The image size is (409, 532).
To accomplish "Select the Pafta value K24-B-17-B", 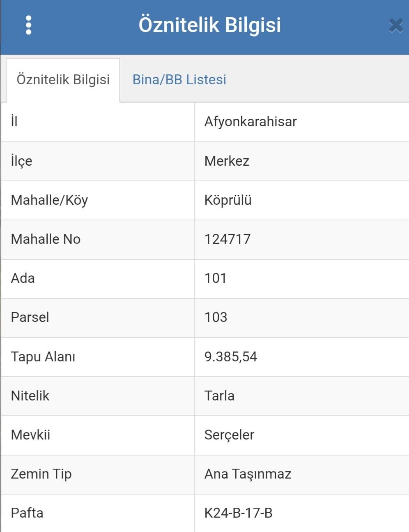I will pyautogui.click(x=238, y=513).
